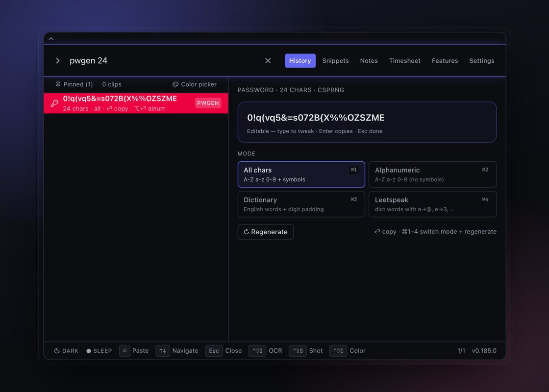Click the moon icon in status bar

point(57,351)
